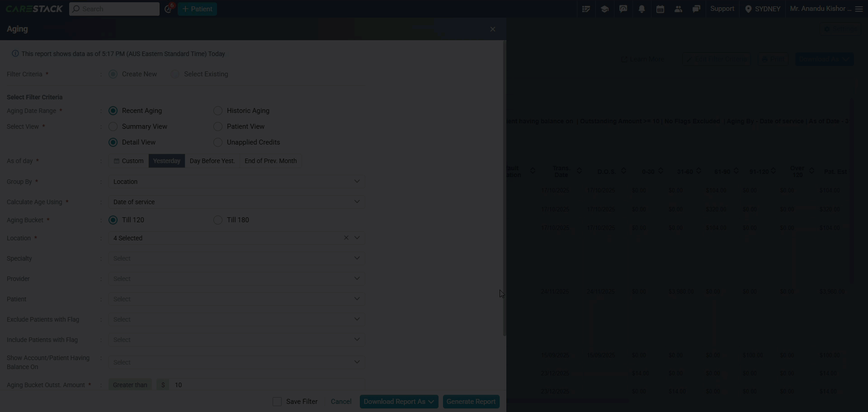Viewport: 868px width, 412px height.
Task: Open Calculate Age Using dropdown
Action: [236, 202]
